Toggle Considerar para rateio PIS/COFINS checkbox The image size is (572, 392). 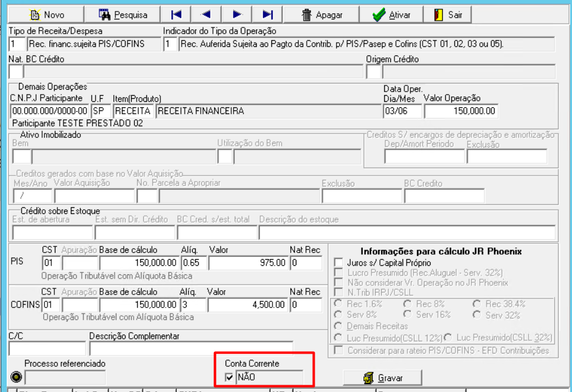click(338, 351)
